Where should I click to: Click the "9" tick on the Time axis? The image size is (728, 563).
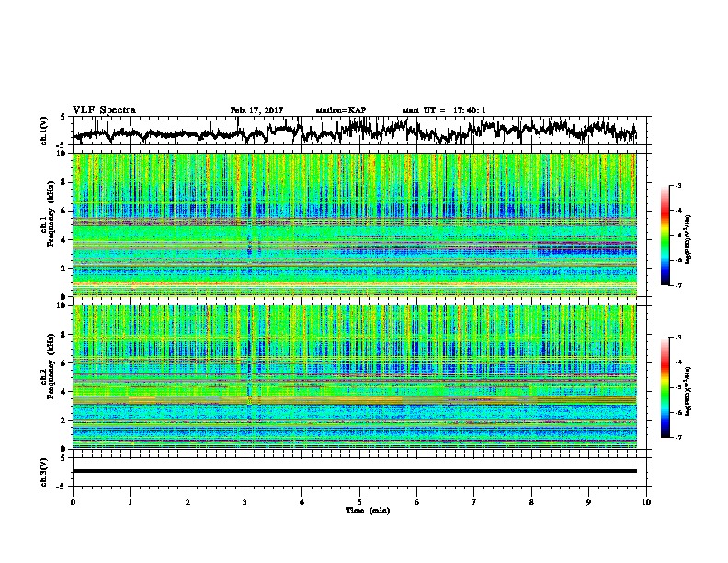pos(588,502)
